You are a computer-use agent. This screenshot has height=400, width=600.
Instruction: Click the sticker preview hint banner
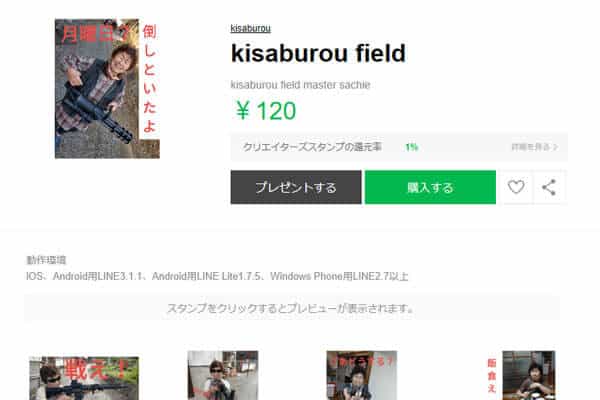[x=292, y=308]
